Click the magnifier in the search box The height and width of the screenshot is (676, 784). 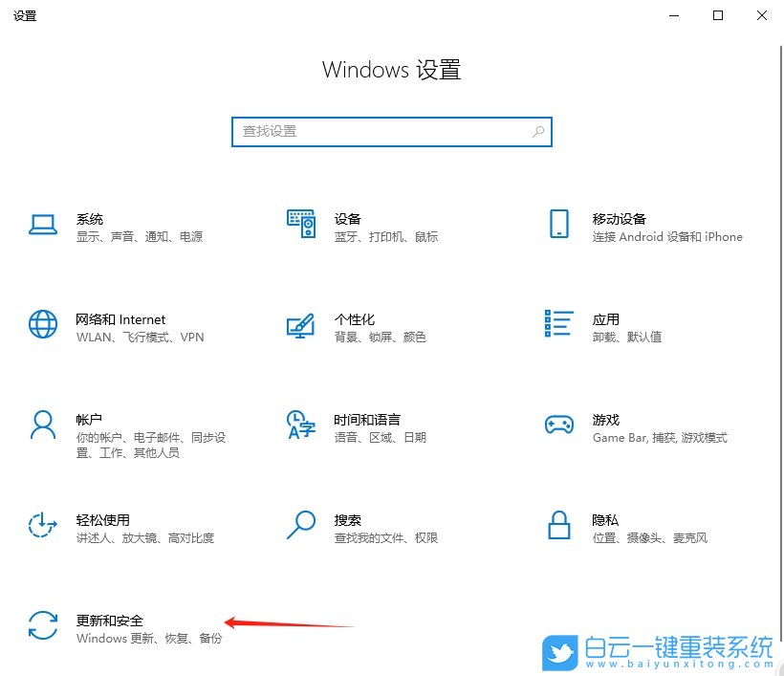point(538,131)
